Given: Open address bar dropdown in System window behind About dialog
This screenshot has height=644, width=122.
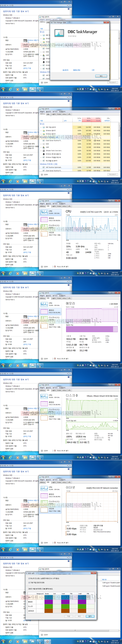Looking at the screenshot, I should pos(67,5).
